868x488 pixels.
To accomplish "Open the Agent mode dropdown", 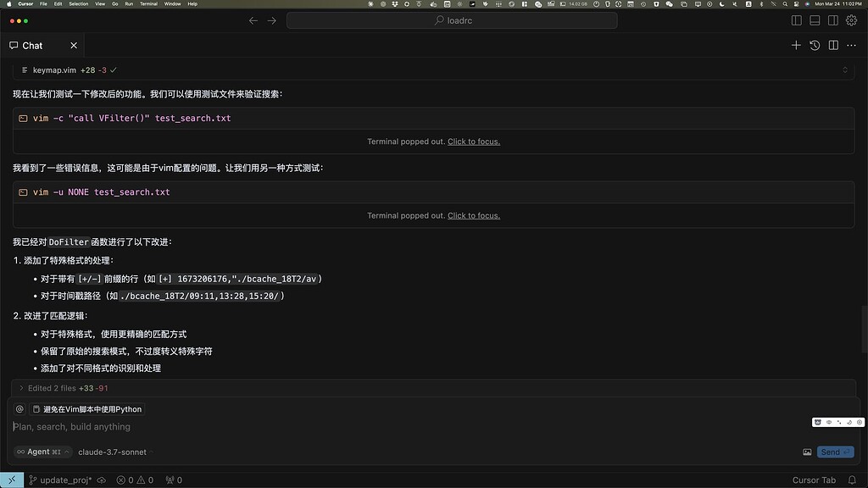I will click(x=42, y=452).
